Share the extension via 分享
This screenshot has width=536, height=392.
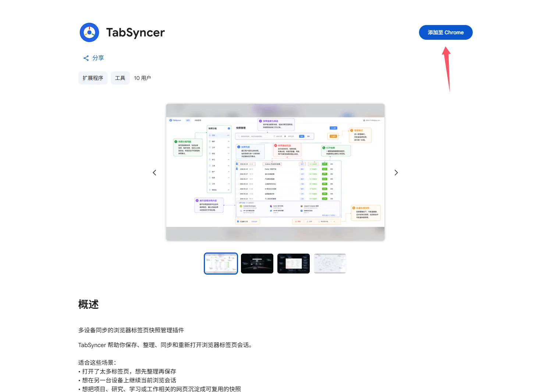click(x=94, y=58)
